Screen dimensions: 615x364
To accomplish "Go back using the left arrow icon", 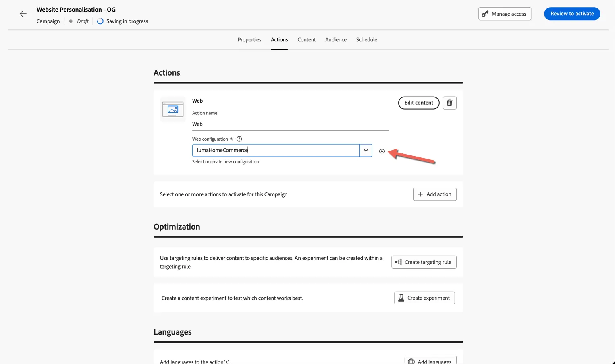I will tap(23, 14).
